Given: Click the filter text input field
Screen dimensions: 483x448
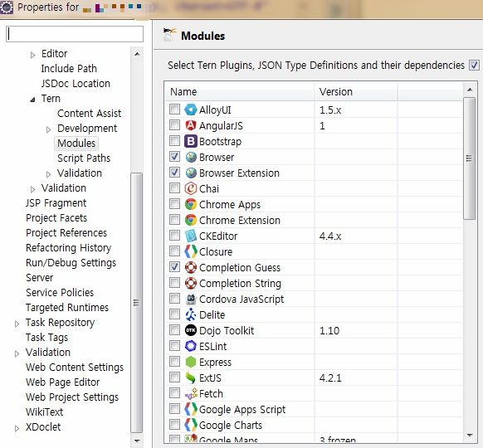Looking at the screenshot, I should [75, 34].
